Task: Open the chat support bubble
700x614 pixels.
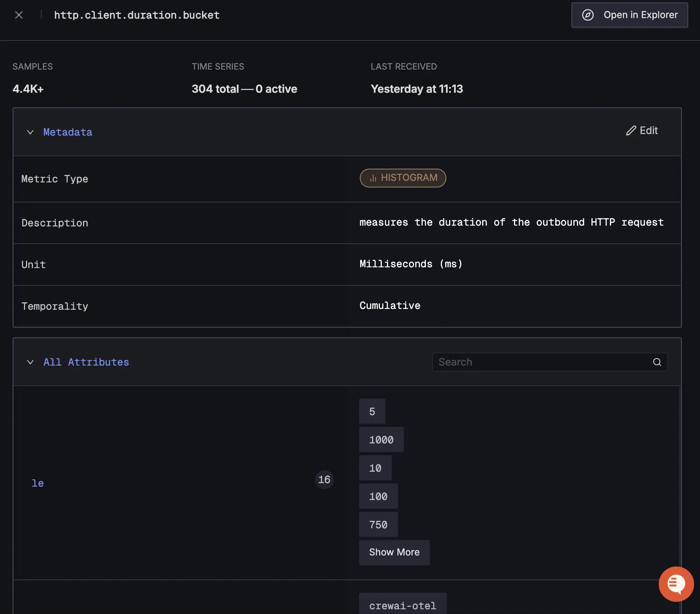Action: coord(676,584)
